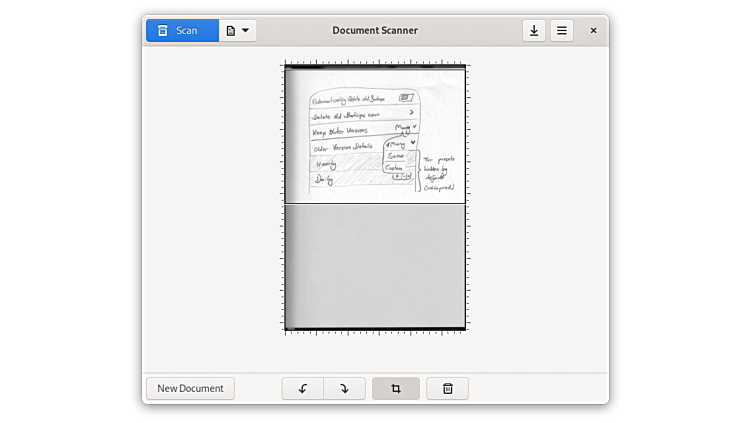The width and height of the screenshot is (752, 423).
Task: Start a New Document
Action: 190,388
